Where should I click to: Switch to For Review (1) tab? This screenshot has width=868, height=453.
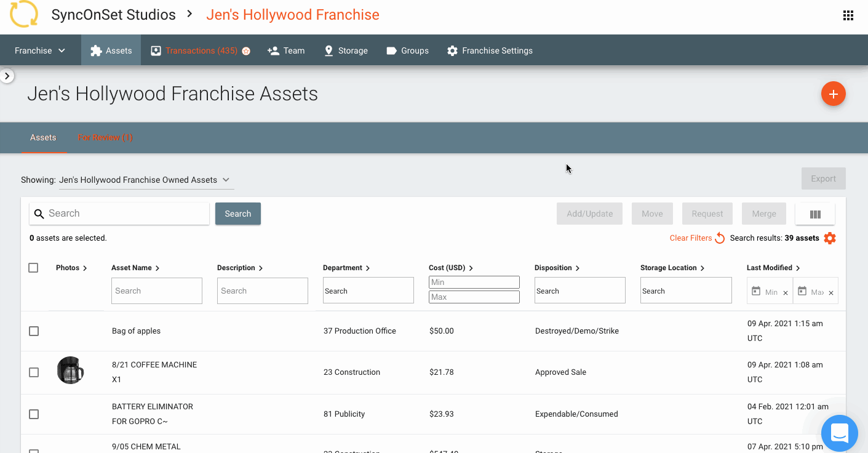point(105,137)
